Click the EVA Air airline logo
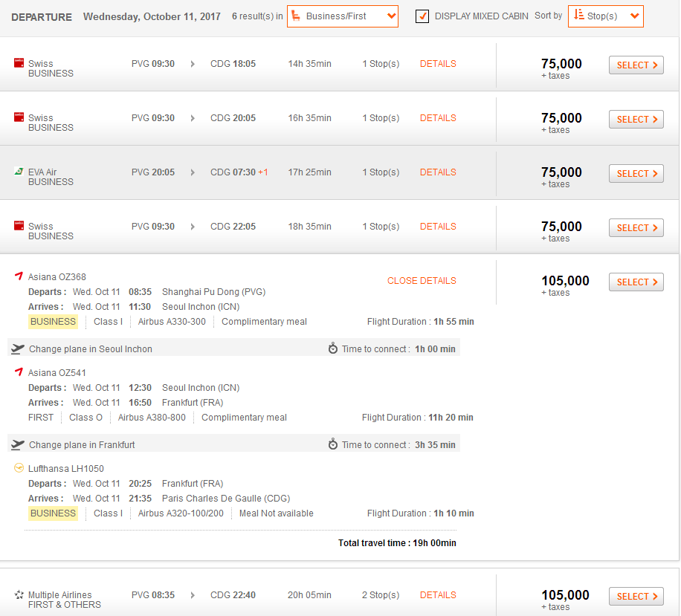Screen dimensions: 681x616 (19, 172)
